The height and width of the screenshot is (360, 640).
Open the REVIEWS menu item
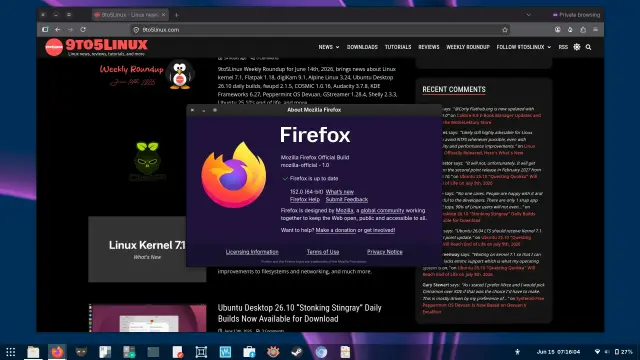click(429, 47)
